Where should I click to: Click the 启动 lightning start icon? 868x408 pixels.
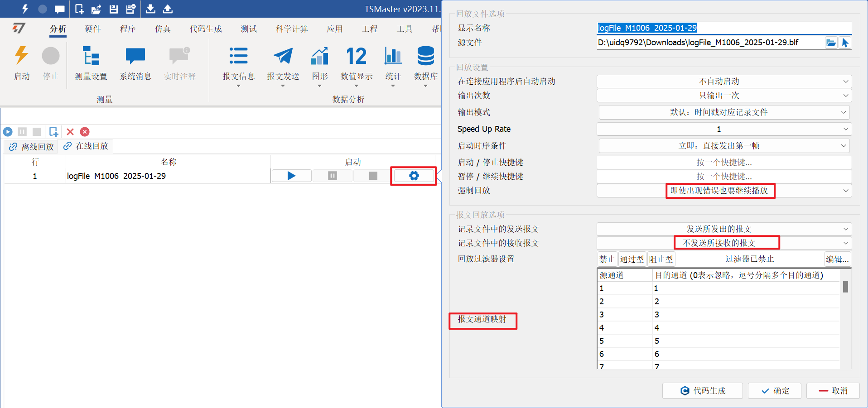(21, 56)
